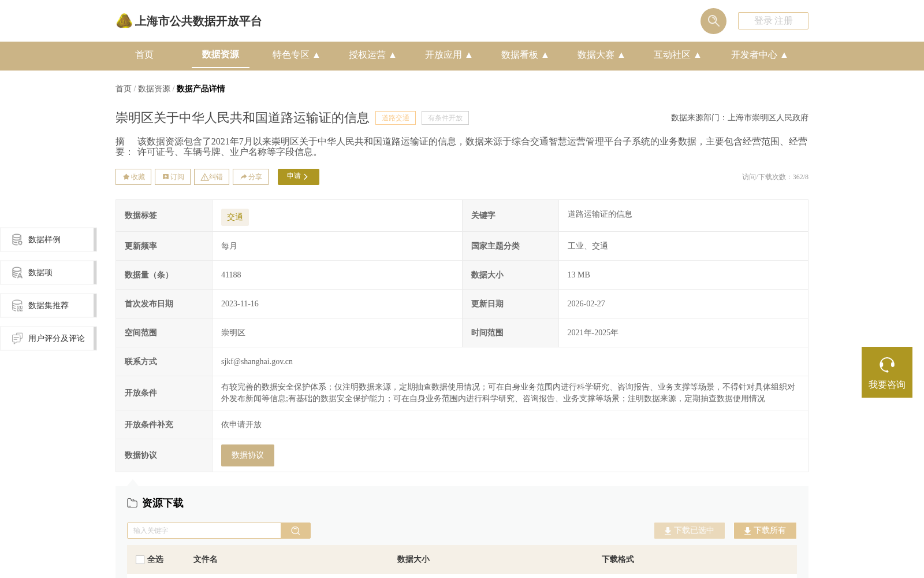Screen dimensions: 924x578
Task: Click the 下载已选中 download button
Action: [690, 531]
